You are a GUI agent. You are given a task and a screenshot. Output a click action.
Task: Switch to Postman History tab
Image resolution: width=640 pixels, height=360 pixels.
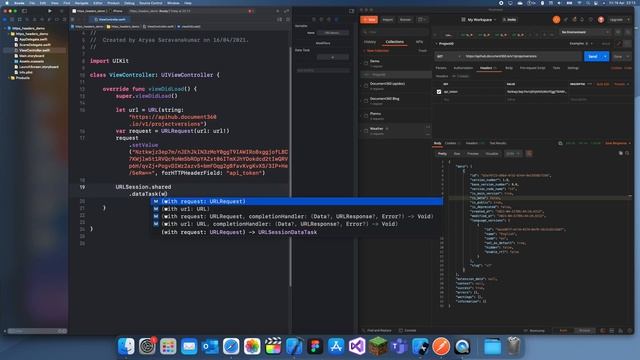tap(370, 42)
